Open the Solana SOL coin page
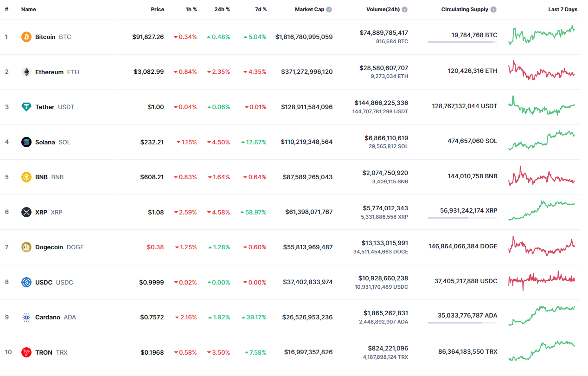Image resolution: width=588 pixels, height=376 pixels. coord(53,142)
